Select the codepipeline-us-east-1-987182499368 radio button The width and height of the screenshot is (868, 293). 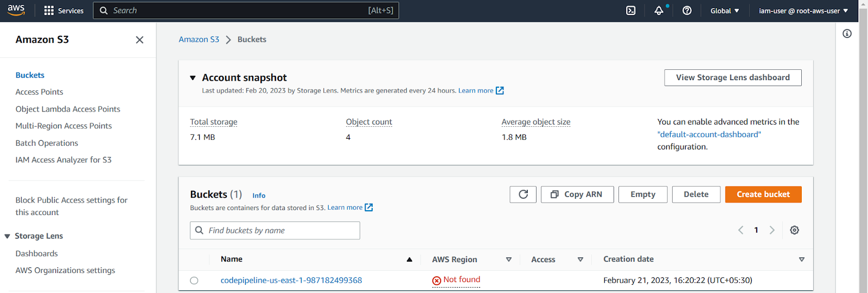click(x=194, y=281)
